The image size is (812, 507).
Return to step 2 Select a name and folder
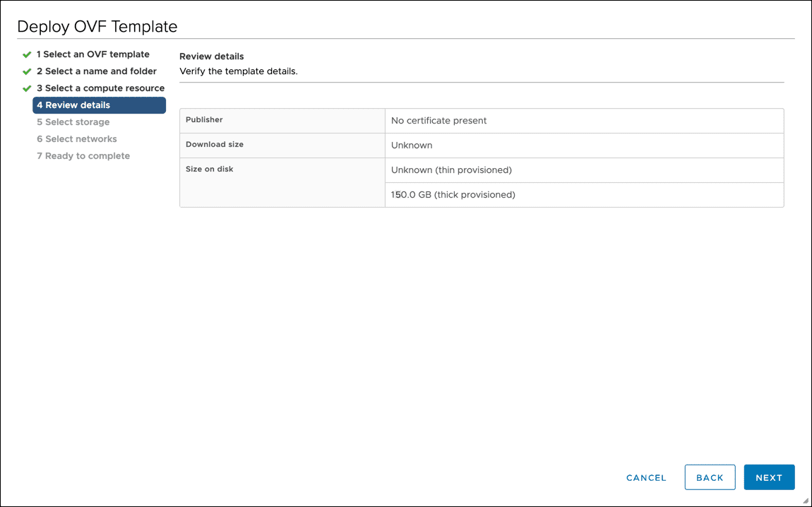96,71
